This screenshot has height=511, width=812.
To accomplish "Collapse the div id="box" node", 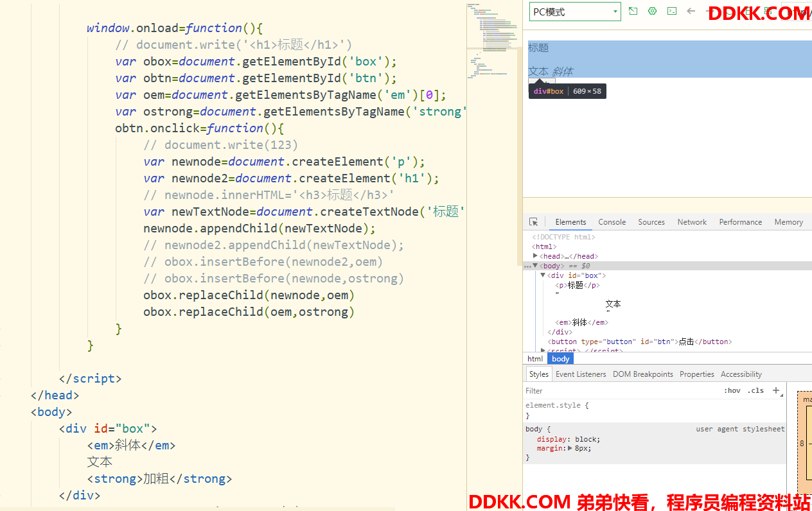I will [x=543, y=275].
